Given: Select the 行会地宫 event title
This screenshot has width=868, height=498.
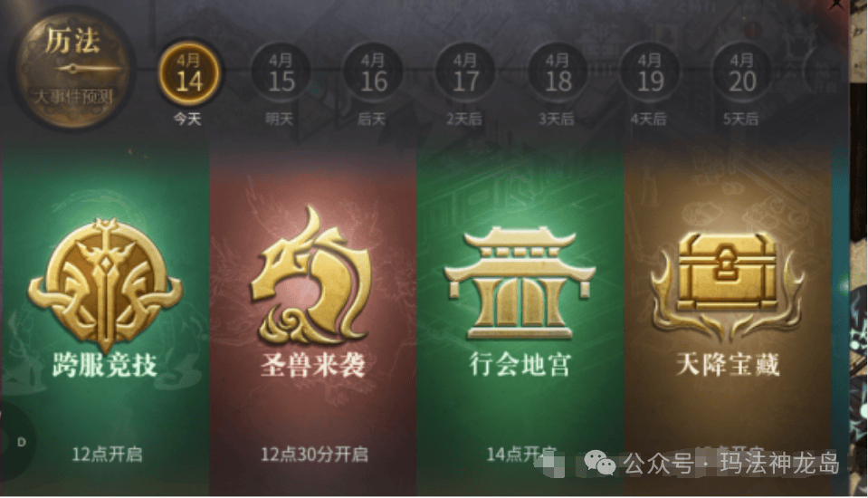Looking at the screenshot, I should pos(520,365).
